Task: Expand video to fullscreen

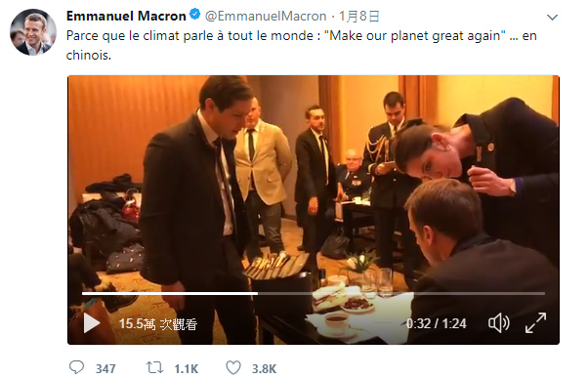Action: [x=535, y=323]
